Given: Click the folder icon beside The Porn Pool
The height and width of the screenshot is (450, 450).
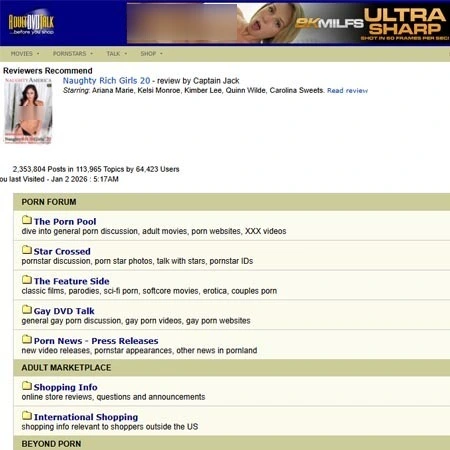Looking at the screenshot, I should [27, 220].
